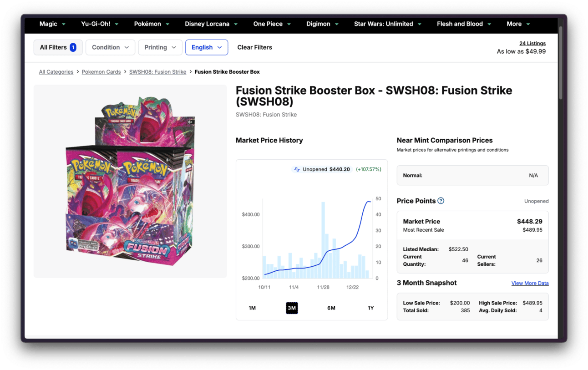
Task: Open the Price Points help question-mark icon
Action: point(441,201)
